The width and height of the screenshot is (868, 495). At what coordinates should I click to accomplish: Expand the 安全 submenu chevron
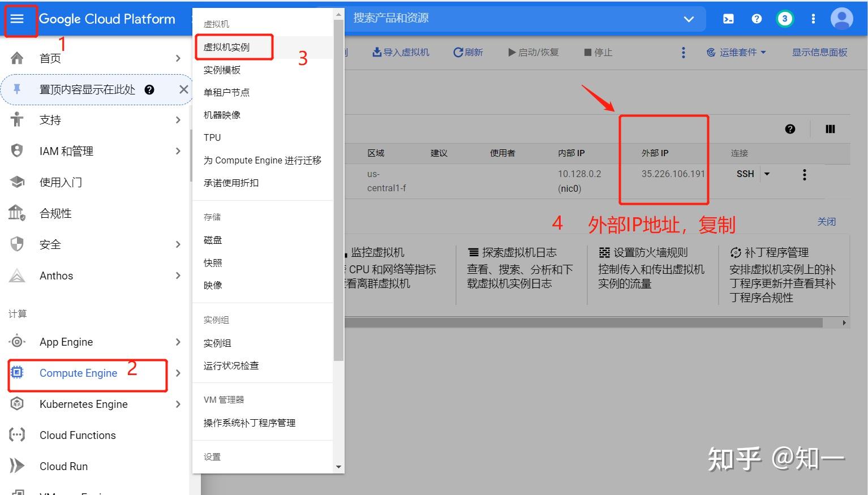[x=178, y=244]
